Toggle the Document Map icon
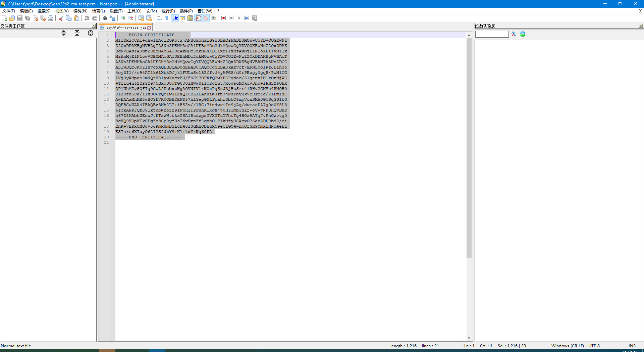 [x=190, y=18]
